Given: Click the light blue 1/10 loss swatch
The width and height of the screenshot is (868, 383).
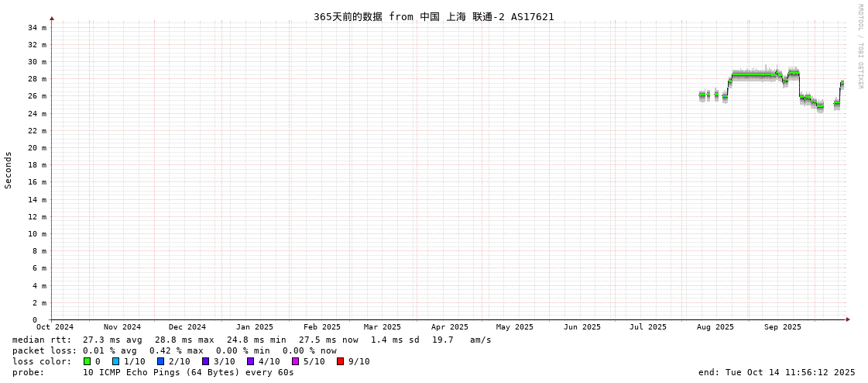Looking at the screenshot, I should pos(115,361).
